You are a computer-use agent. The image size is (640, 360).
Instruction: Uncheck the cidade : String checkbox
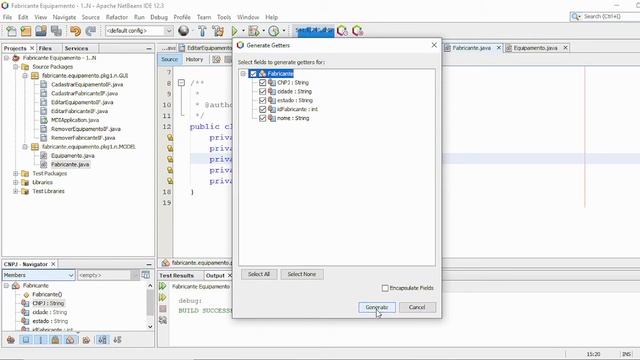[x=262, y=92]
